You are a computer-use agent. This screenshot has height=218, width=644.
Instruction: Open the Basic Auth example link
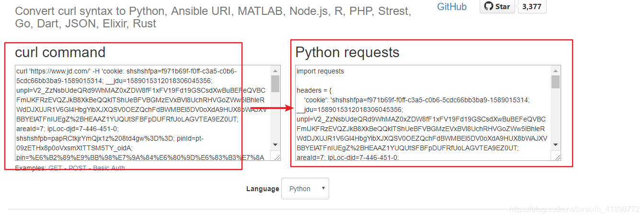[x=109, y=168]
